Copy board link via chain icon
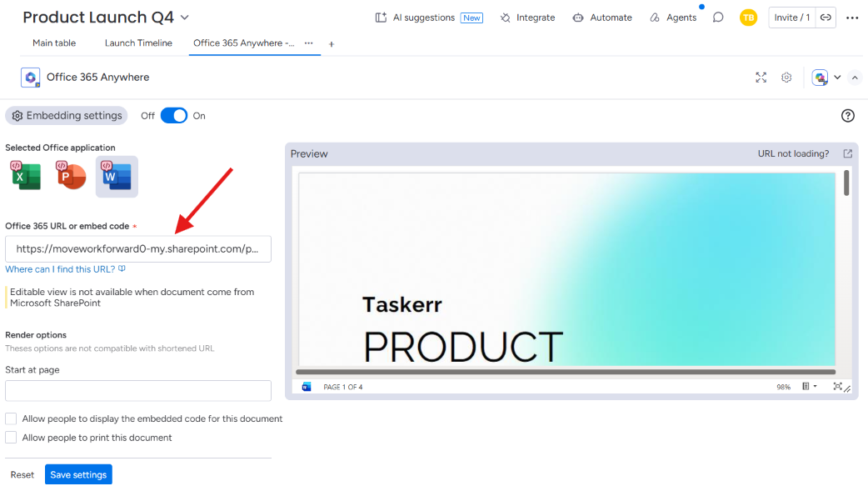The height and width of the screenshot is (486, 868). 826,18
